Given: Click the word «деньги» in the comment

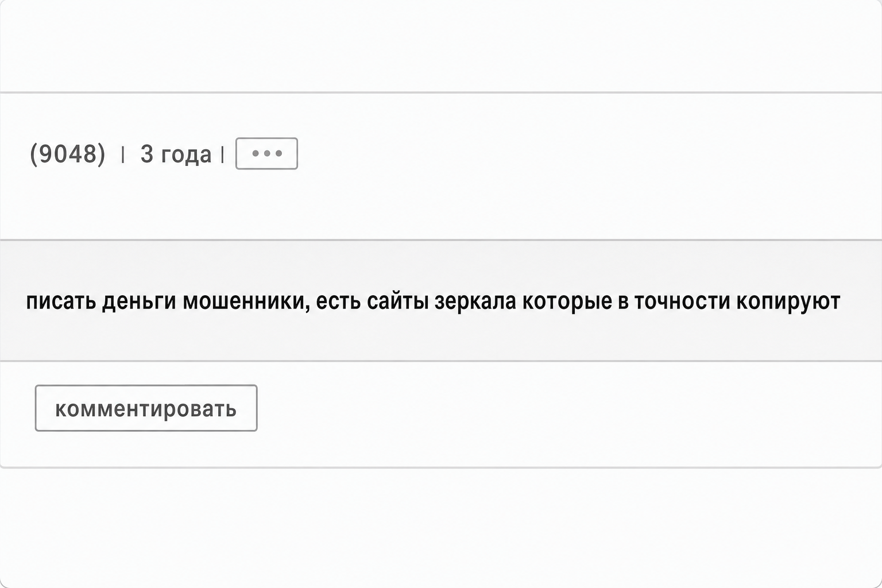Looking at the screenshot, I should [x=139, y=301].
